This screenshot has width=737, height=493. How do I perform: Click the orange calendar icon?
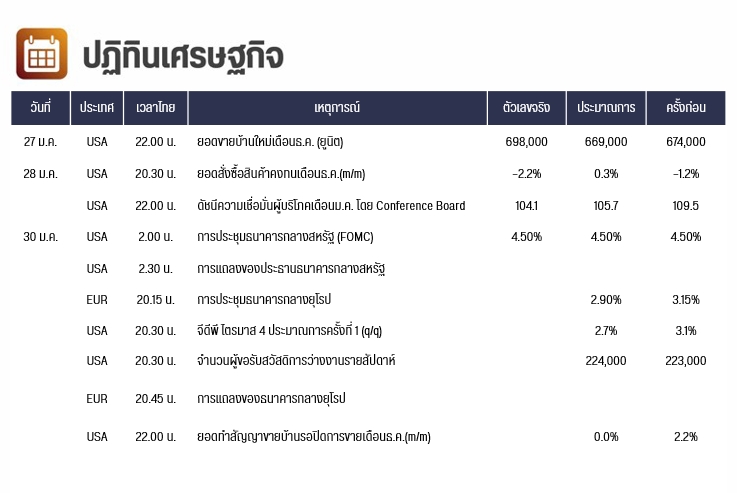[42, 54]
